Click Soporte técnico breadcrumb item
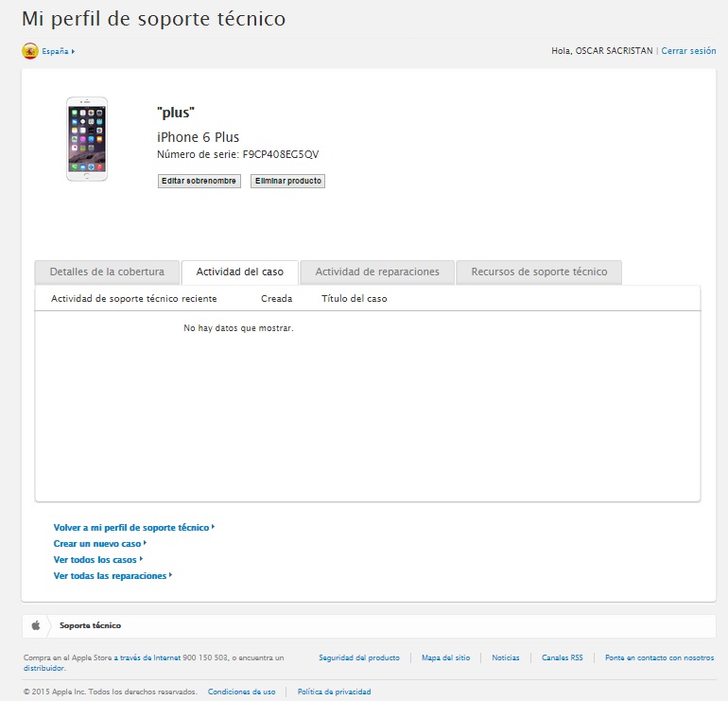Viewport: 728px width, 701px height. tap(90, 625)
